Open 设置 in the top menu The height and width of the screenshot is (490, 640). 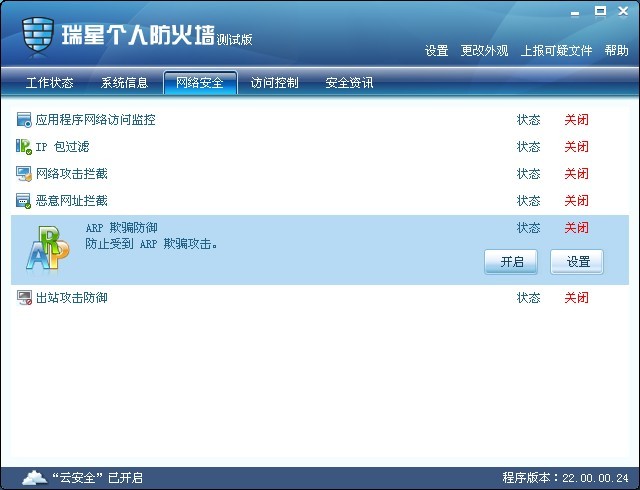(436, 51)
